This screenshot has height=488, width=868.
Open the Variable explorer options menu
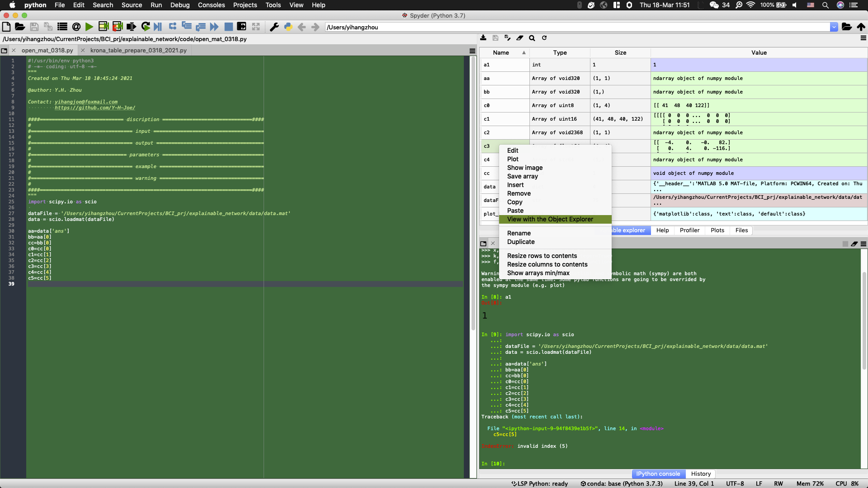point(863,38)
